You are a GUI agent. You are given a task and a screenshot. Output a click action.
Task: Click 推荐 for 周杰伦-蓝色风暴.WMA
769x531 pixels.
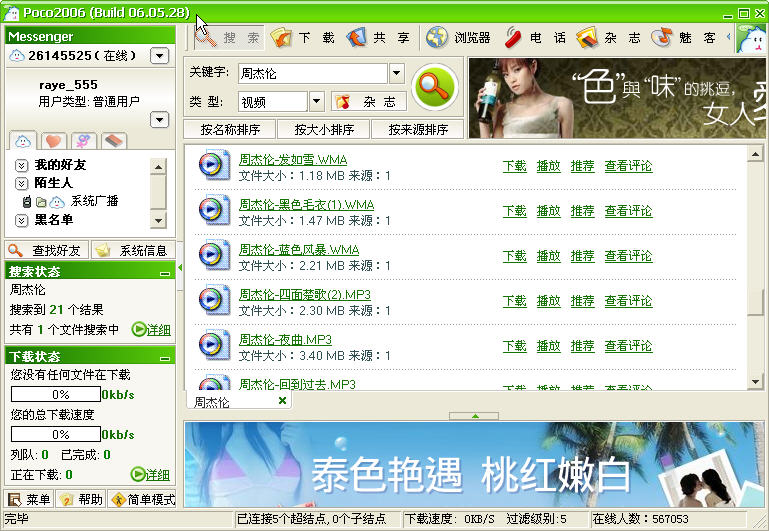pyautogui.click(x=582, y=256)
